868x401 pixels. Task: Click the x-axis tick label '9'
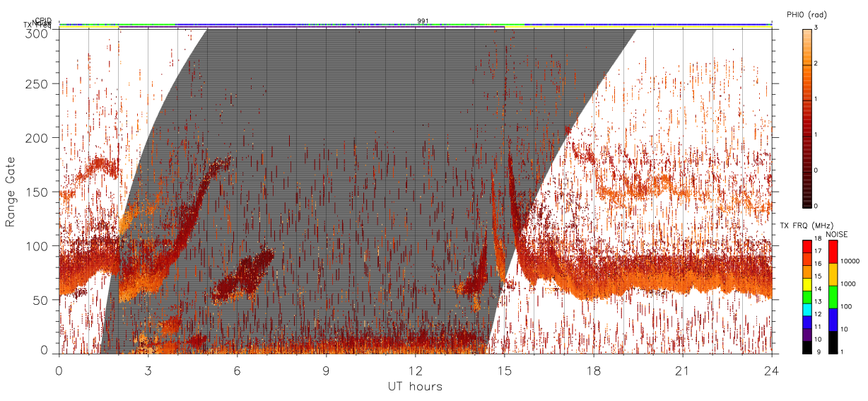pyautogui.click(x=327, y=370)
